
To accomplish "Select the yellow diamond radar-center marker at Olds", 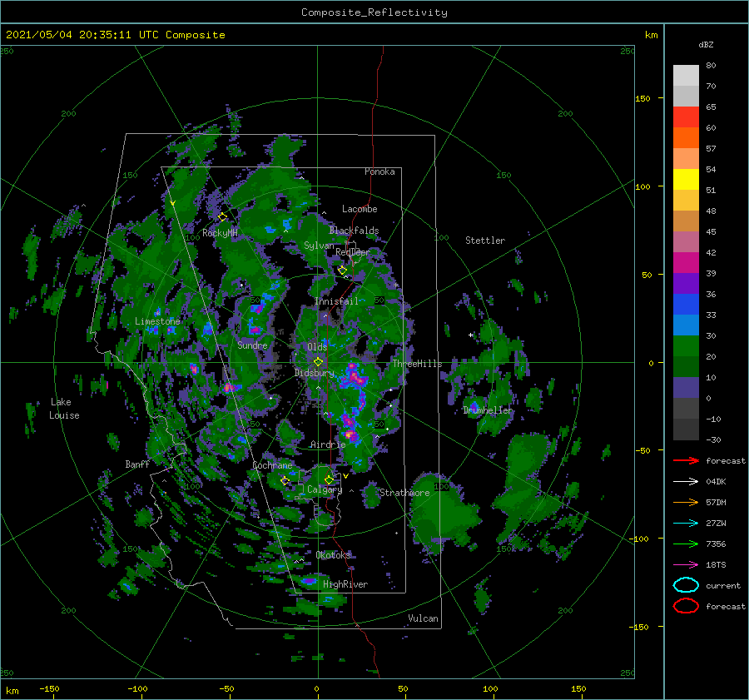I will pos(318,362).
